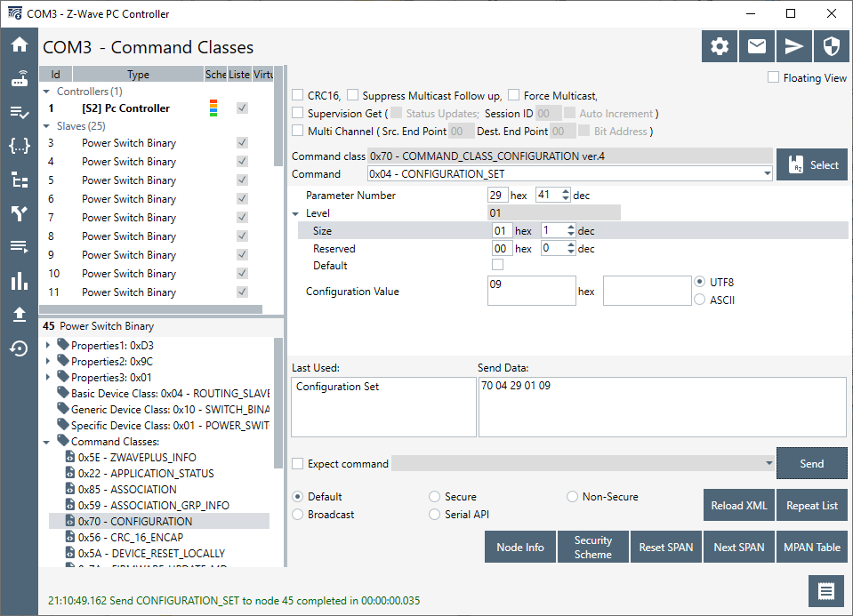Click the security shield icon

pos(832,47)
